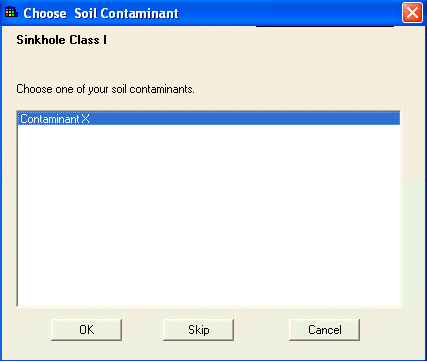Click the highlighted blue row in list

point(209,119)
